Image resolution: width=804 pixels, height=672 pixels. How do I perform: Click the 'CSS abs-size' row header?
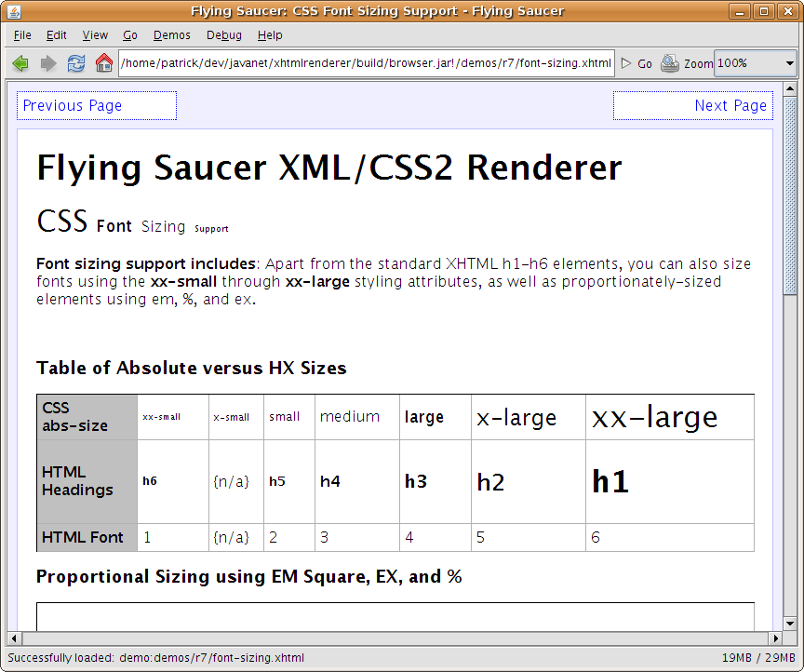87,417
